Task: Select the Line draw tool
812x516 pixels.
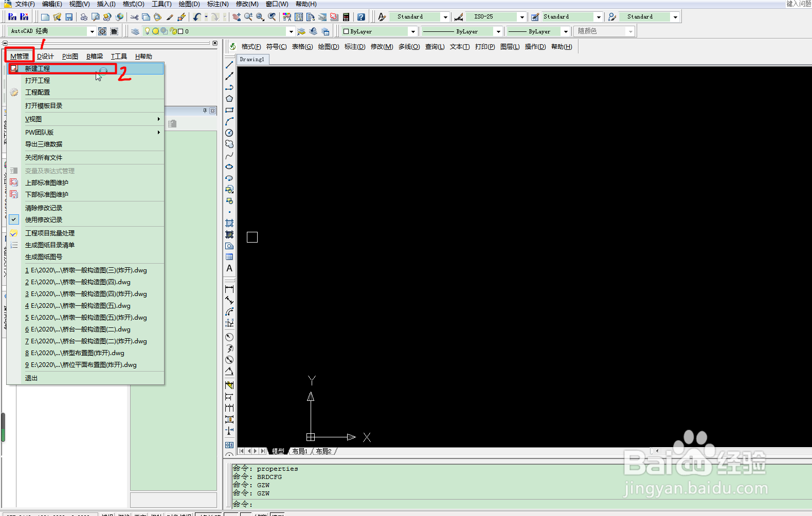Action: pos(229,65)
